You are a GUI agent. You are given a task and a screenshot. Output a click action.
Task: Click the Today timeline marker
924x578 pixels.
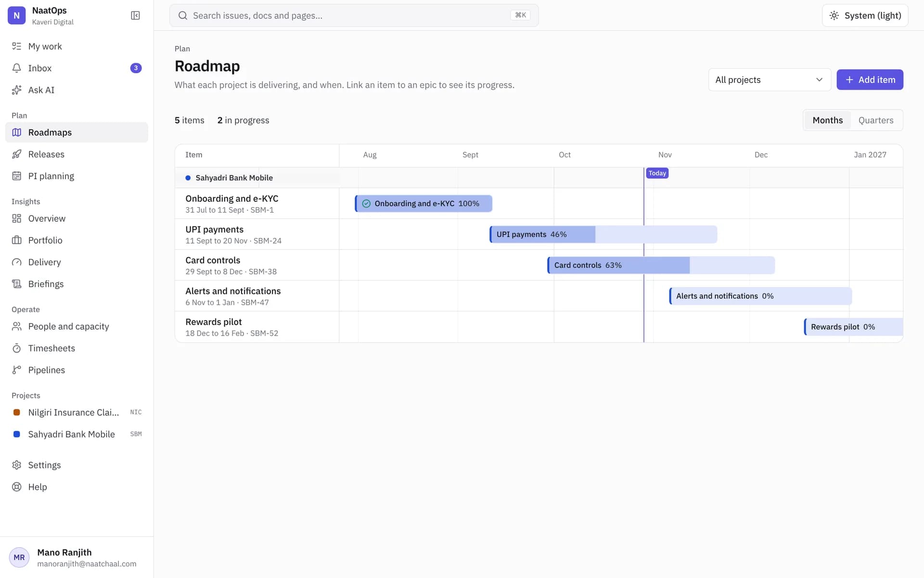click(657, 173)
